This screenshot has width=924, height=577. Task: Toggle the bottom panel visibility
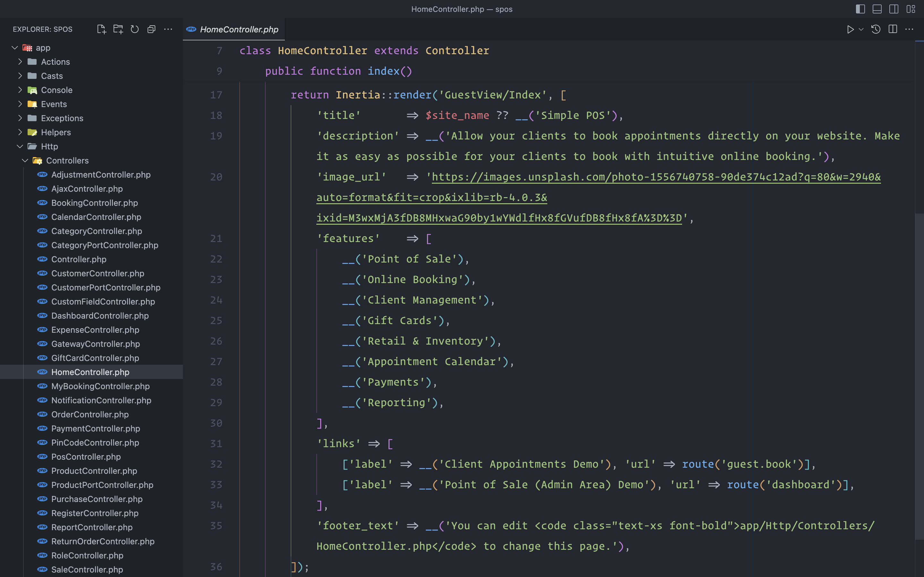point(877,9)
